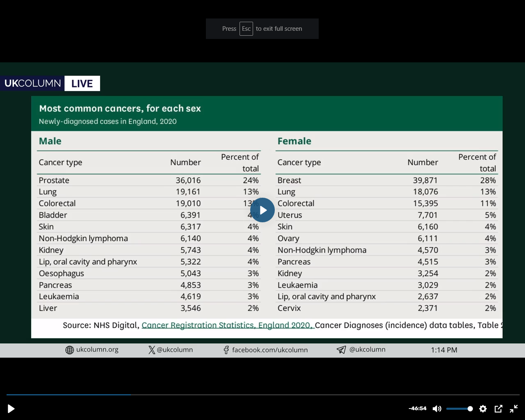
Task: Click the X logo beside @ukcolumn
Action: click(152, 350)
